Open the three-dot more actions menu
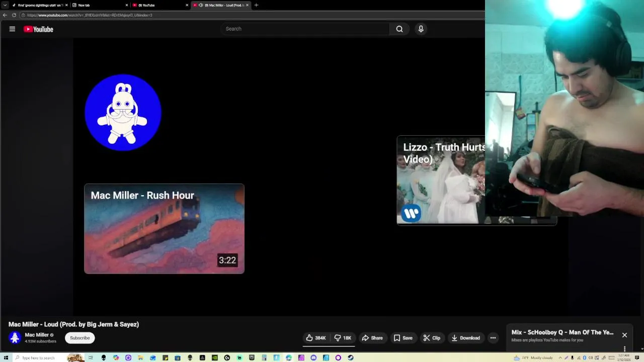This screenshot has width=644, height=362. coord(493,338)
